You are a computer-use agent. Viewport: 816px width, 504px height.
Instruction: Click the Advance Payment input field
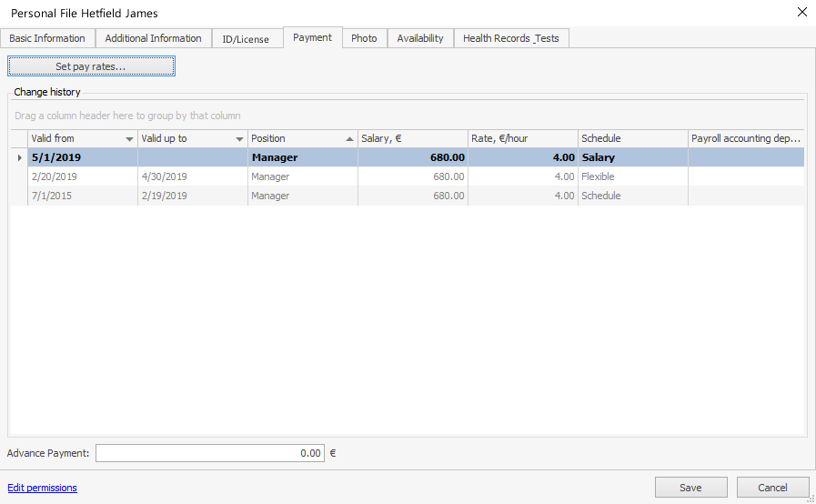point(209,453)
